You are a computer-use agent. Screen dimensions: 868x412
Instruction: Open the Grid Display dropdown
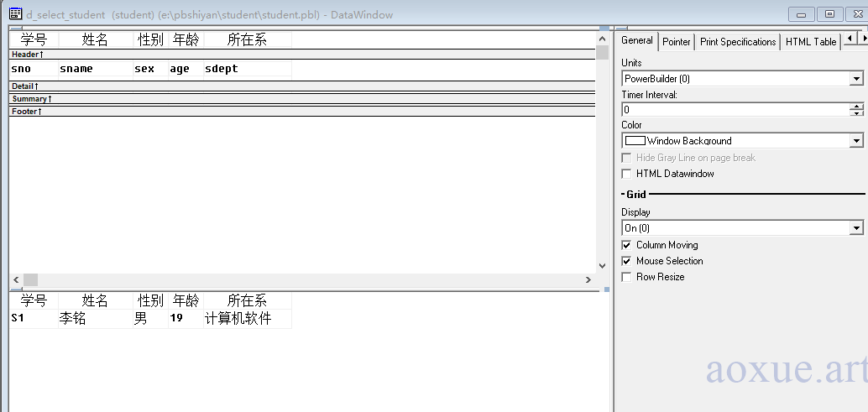tap(857, 228)
